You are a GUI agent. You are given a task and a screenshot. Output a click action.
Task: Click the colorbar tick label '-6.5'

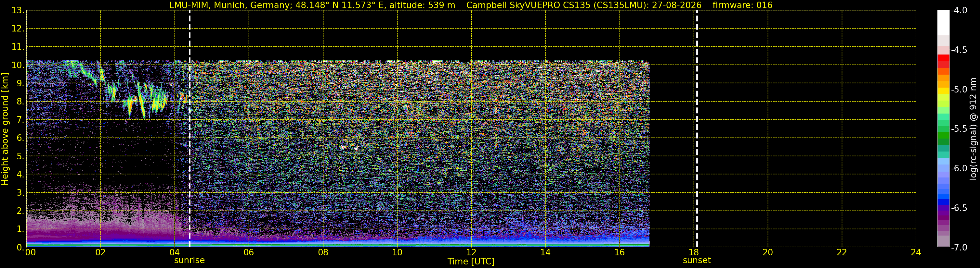tap(959, 208)
